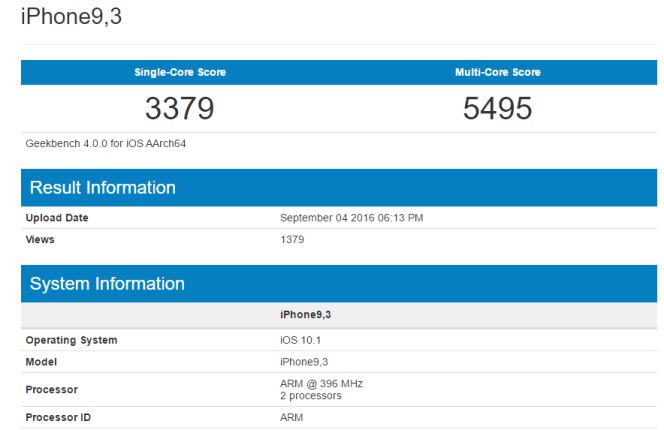Click the ARM @ 396 MHz value
Screen dimensions: 664x430
pos(321,383)
